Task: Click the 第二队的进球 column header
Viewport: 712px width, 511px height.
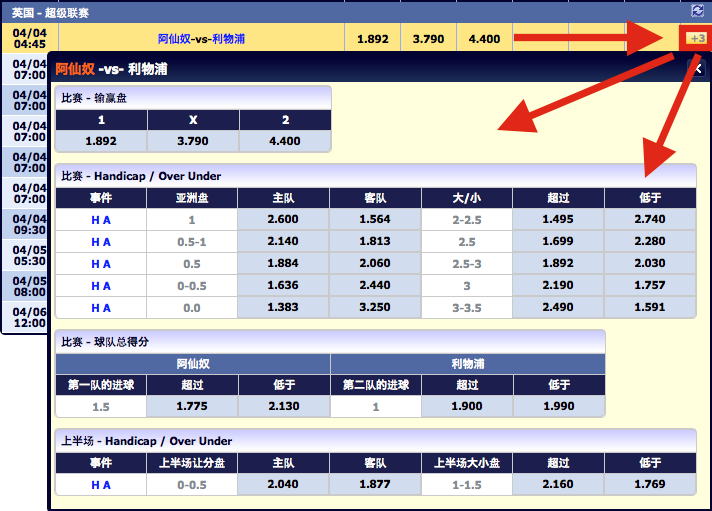Action: [x=376, y=385]
